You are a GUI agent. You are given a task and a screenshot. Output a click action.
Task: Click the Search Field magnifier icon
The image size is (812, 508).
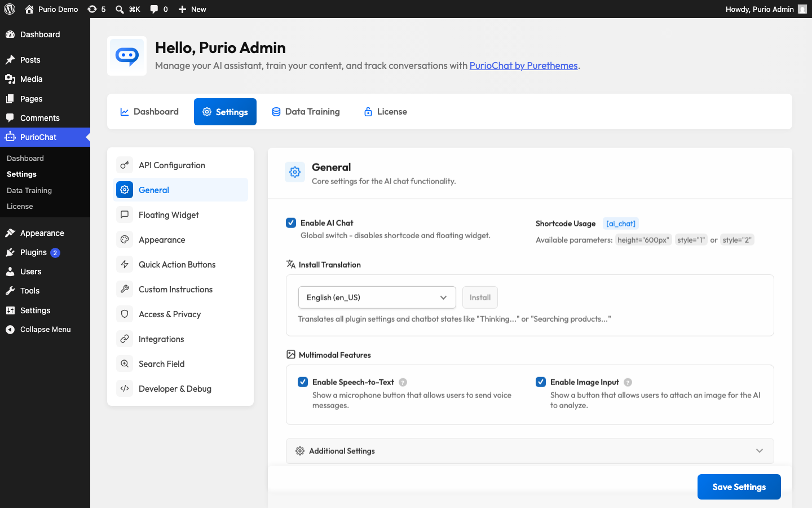click(x=125, y=364)
